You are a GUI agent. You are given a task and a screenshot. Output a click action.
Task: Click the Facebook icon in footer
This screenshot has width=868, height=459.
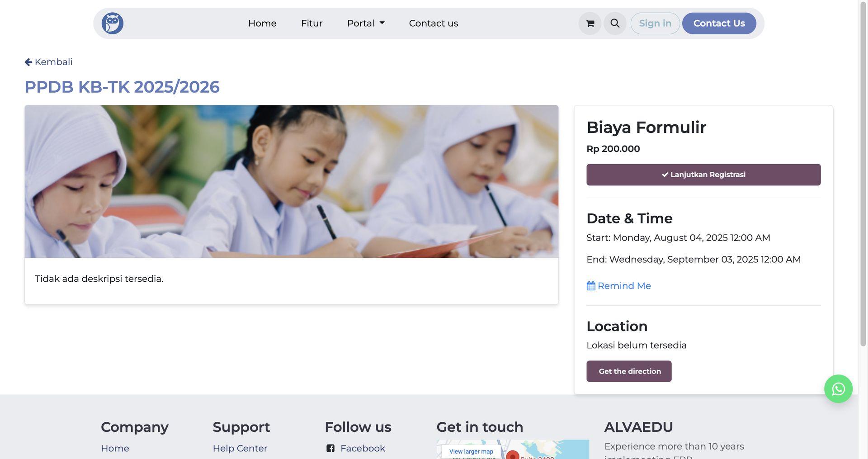330,448
